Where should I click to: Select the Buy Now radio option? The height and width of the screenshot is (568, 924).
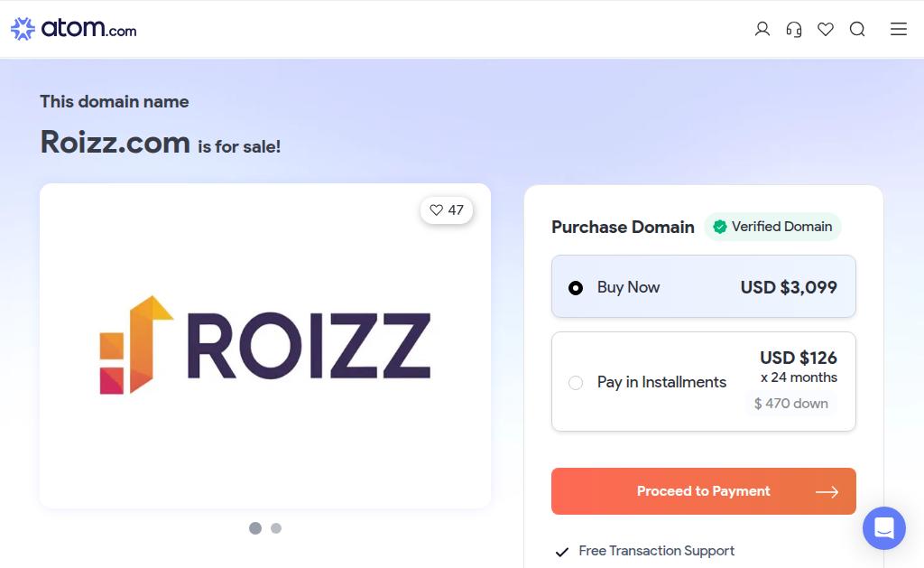pos(576,288)
